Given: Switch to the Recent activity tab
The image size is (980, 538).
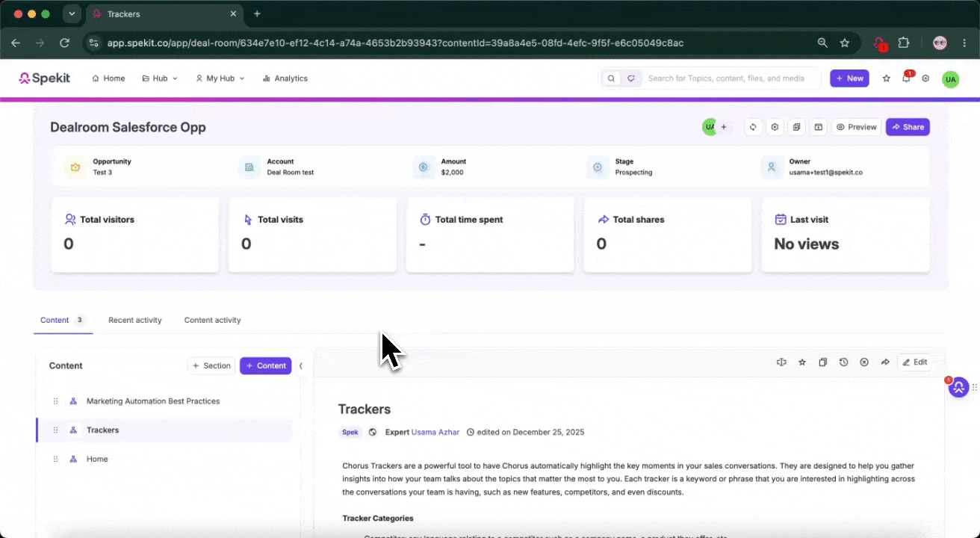Looking at the screenshot, I should click(135, 320).
